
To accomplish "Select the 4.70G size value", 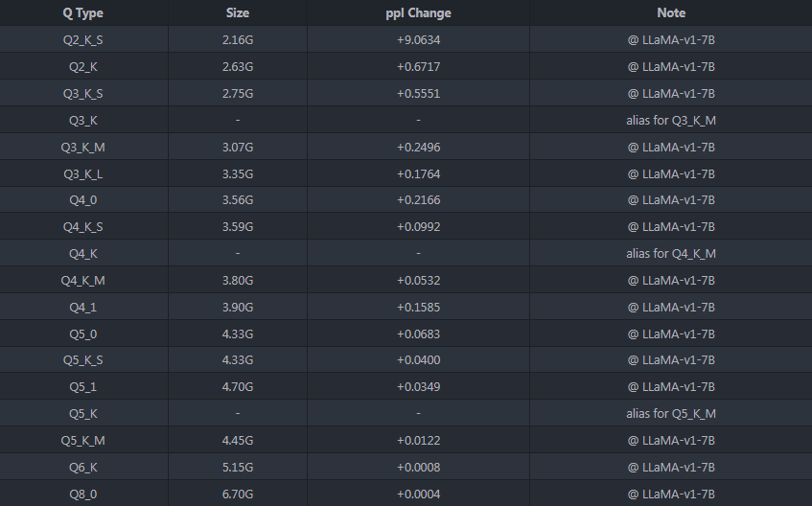I will pos(237,387).
